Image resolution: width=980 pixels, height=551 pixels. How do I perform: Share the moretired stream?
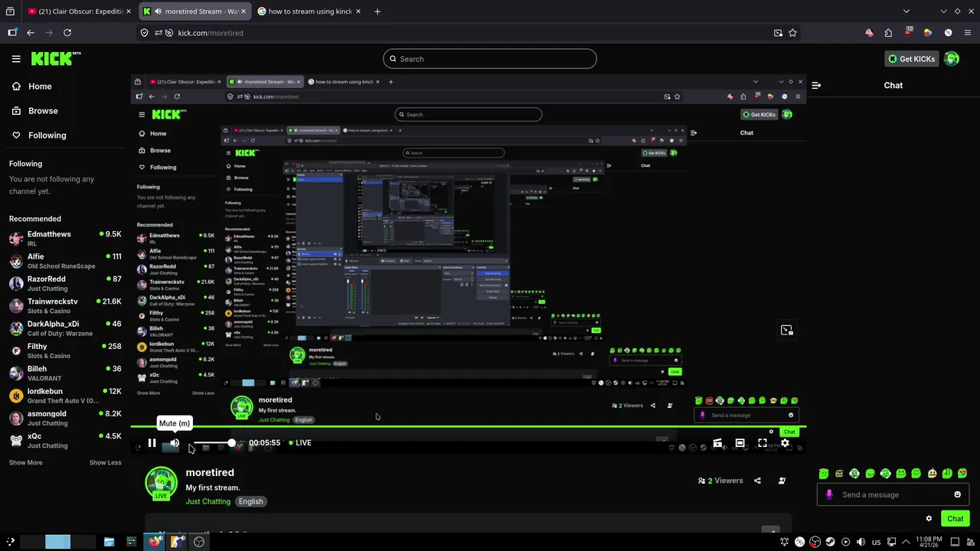click(x=757, y=481)
